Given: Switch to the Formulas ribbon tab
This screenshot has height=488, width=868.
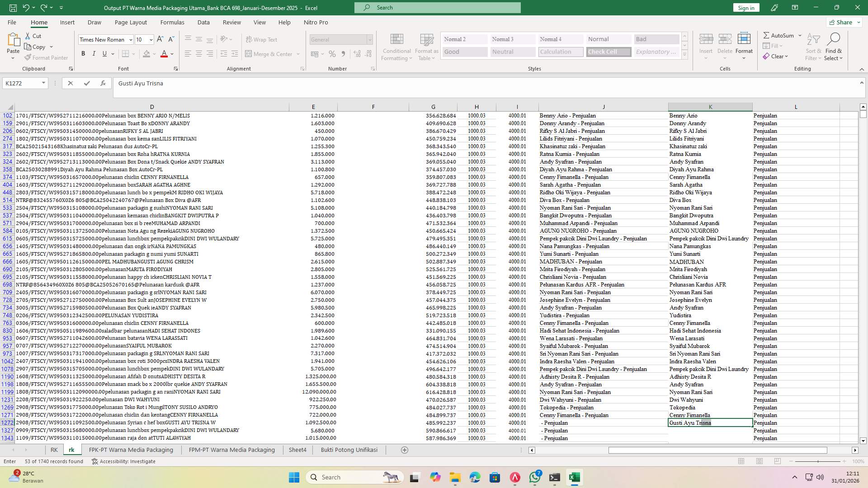Looking at the screenshot, I should click(x=172, y=22).
